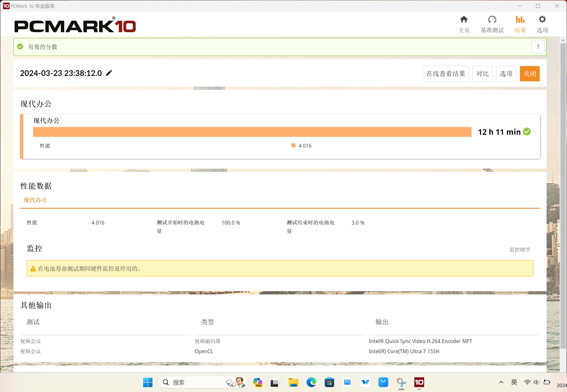Image resolution: width=567 pixels, height=392 pixels.
Task: Select the 现代办公 tab under 性能数据
Action: click(x=35, y=200)
